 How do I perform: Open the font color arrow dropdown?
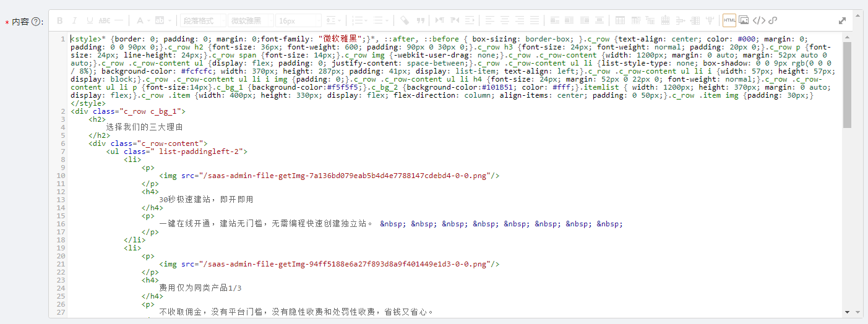tap(148, 20)
